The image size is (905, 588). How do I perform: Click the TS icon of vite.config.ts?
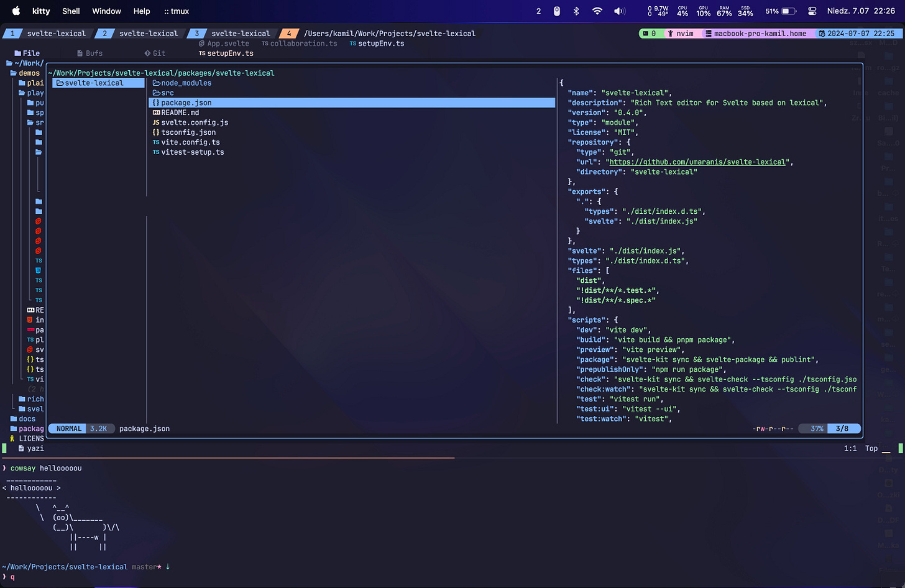(156, 142)
